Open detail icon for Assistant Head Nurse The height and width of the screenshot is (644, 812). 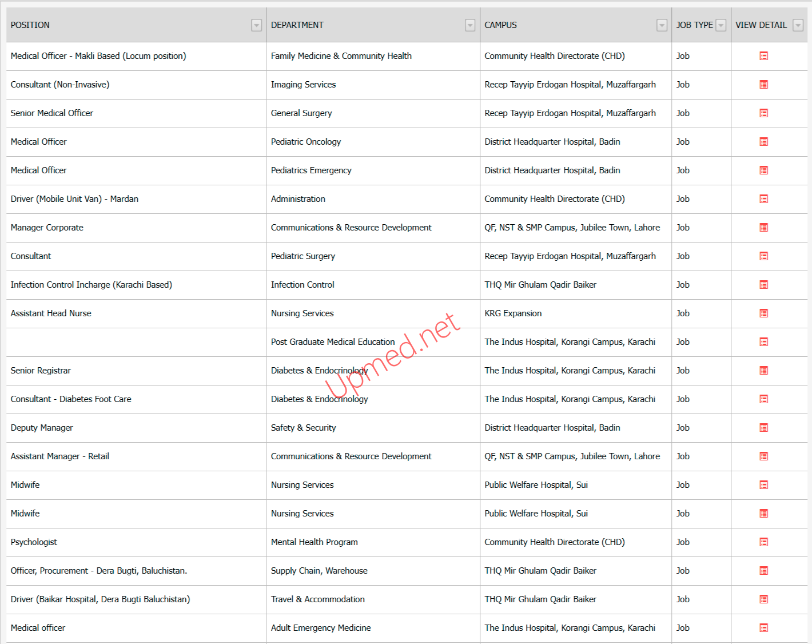coord(763,313)
